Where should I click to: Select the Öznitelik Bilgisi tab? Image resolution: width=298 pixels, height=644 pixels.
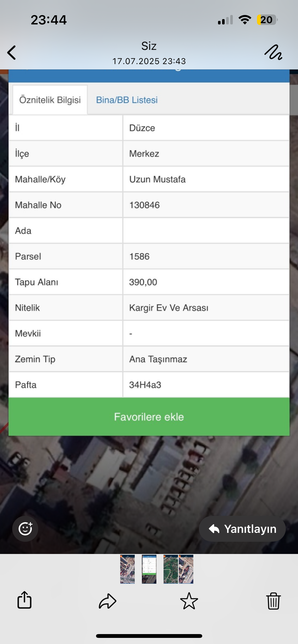point(50,100)
